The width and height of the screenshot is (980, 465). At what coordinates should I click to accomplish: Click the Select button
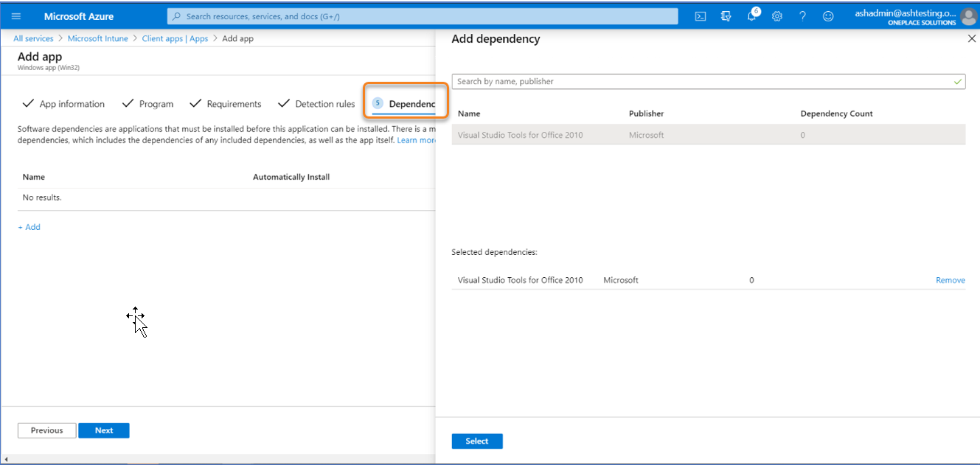pyautogui.click(x=477, y=441)
